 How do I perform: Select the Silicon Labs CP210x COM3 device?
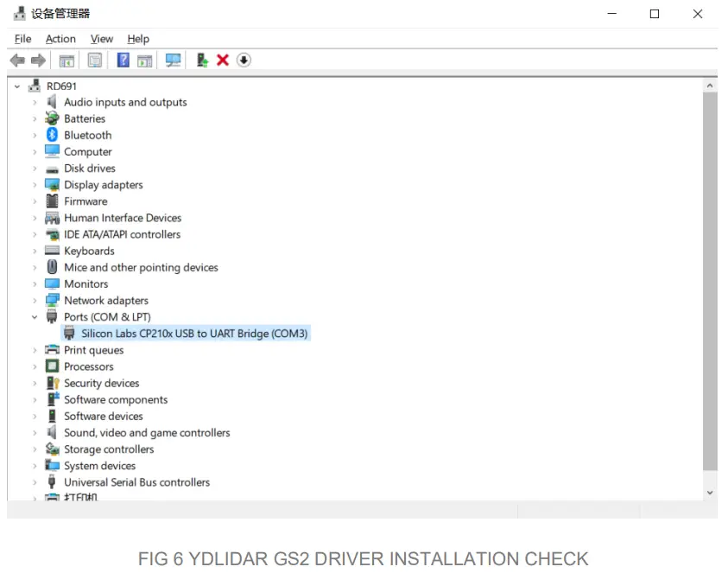click(194, 333)
